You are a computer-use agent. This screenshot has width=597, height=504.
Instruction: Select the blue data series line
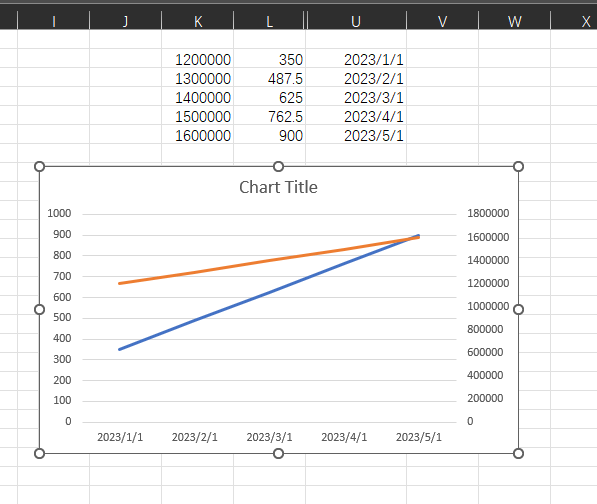pos(269,292)
